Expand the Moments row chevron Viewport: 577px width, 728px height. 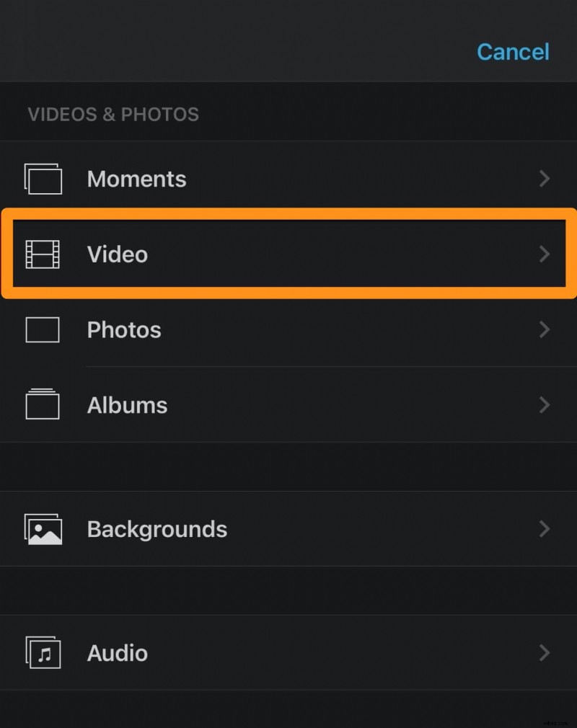coord(545,179)
